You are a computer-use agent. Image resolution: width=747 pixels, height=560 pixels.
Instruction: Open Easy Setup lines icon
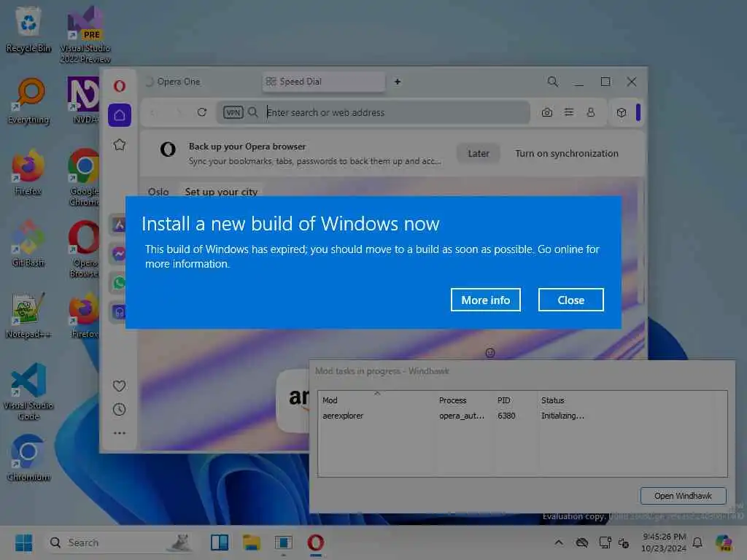[x=569, y=112]
